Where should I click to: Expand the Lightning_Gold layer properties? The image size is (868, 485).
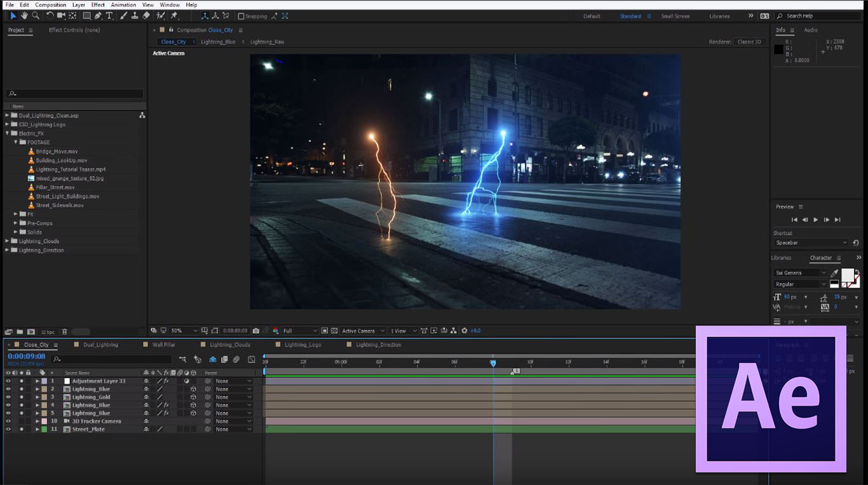(x=37, y=397)
